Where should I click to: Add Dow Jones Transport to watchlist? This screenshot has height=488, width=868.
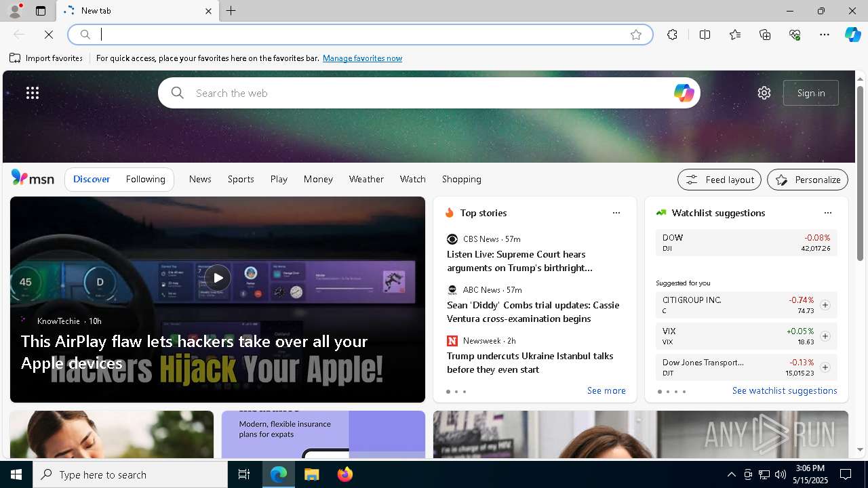coord(825,367)
